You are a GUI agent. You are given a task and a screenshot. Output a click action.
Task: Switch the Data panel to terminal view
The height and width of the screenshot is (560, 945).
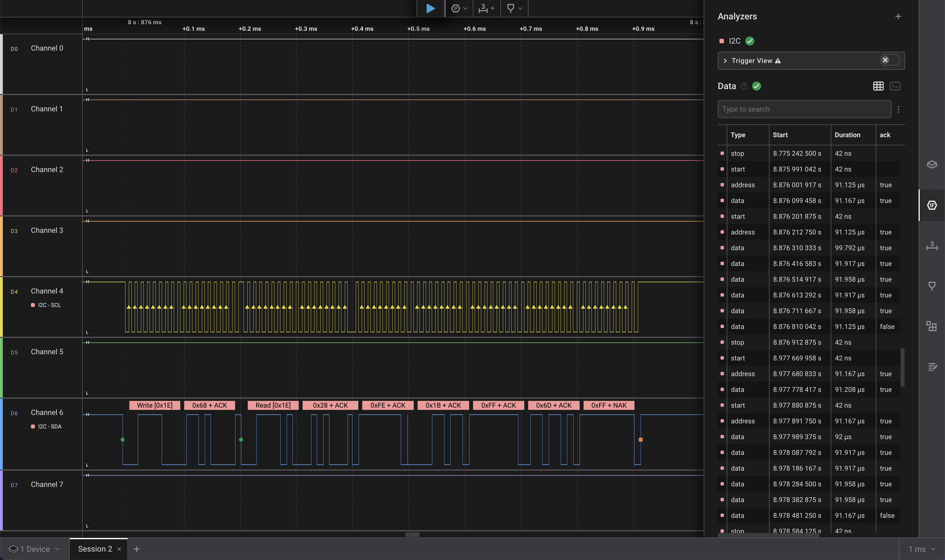895,86
